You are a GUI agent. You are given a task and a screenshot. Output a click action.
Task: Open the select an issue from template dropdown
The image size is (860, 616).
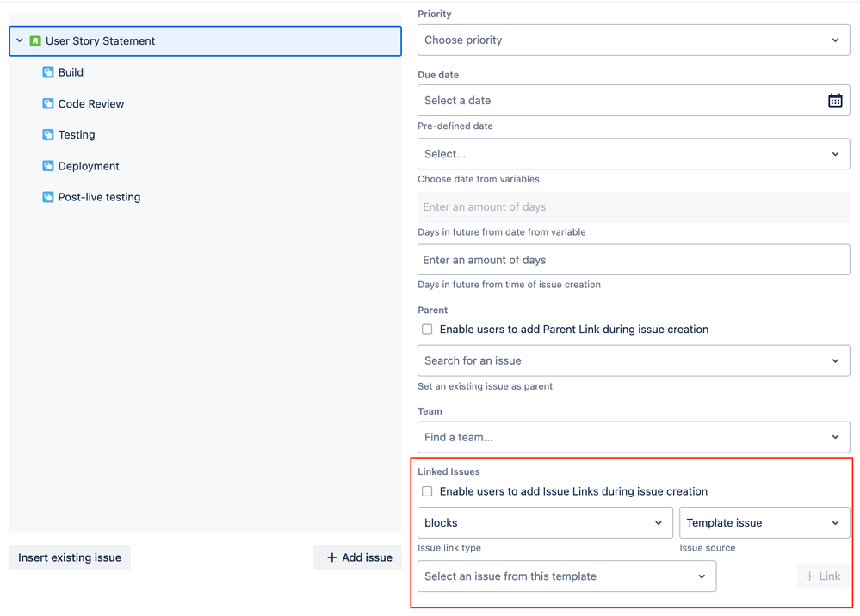pos(566,576)
